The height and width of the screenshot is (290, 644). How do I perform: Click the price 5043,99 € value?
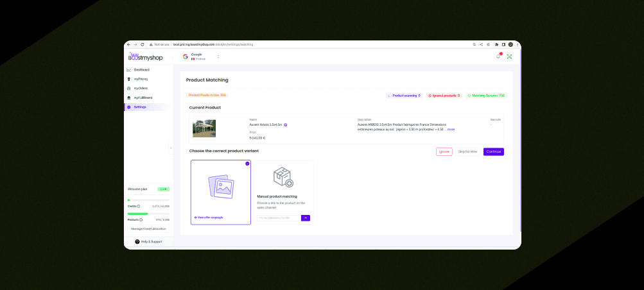point(257,138)
